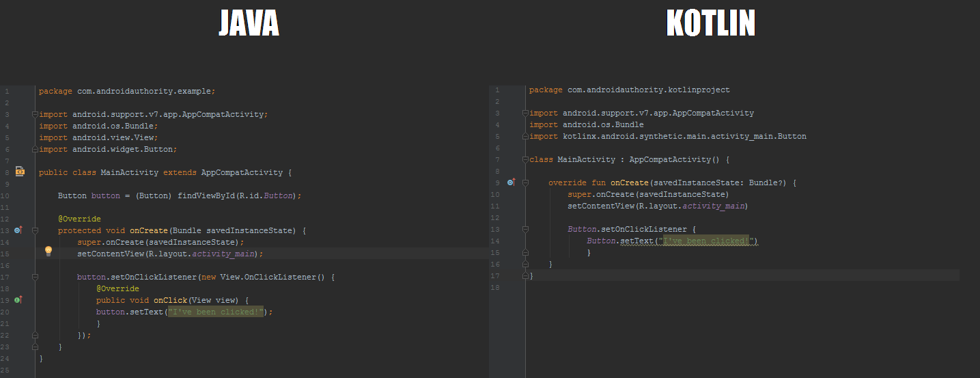Click 'protected void onCreate(Bundle savedInstanceState)' line
This screenshot has width=980, height=378.
(182, 230)
